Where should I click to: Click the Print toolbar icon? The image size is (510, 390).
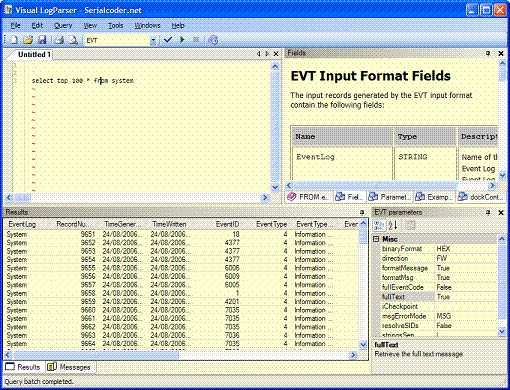pos(59,40)
